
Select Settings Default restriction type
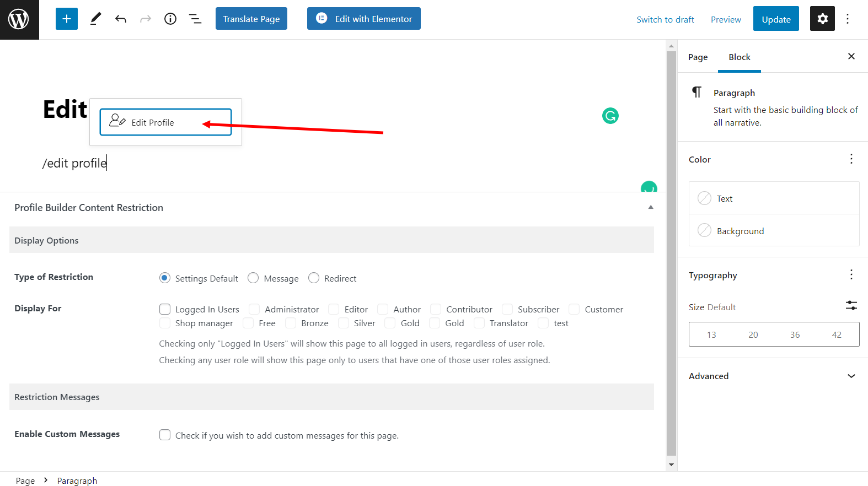(165, 278)
